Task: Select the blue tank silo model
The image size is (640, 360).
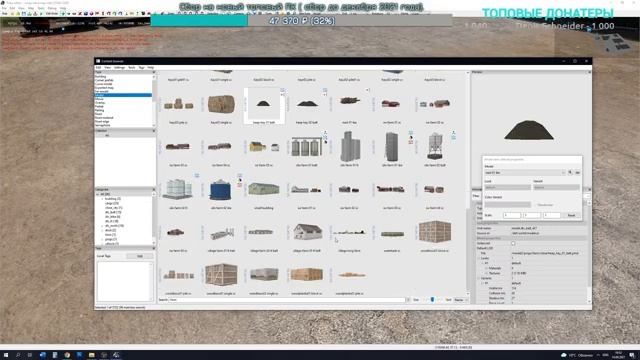Action: tap(221, 190)
